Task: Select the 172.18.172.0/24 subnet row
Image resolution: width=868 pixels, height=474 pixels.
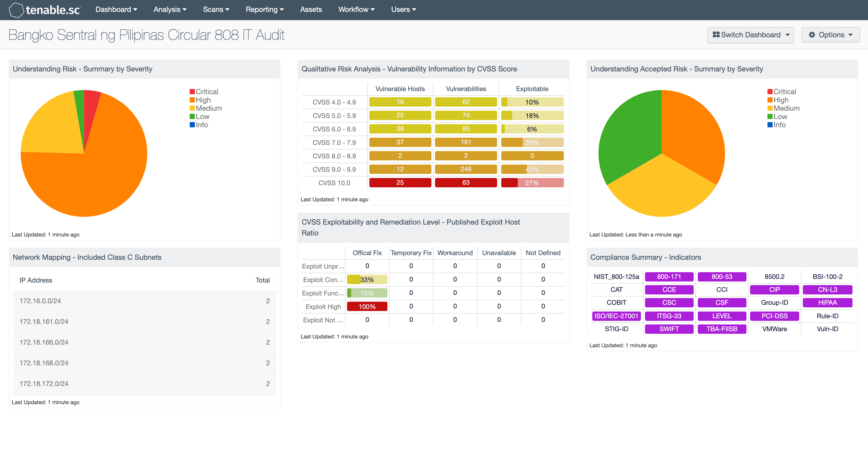Action: coord(144,384)
